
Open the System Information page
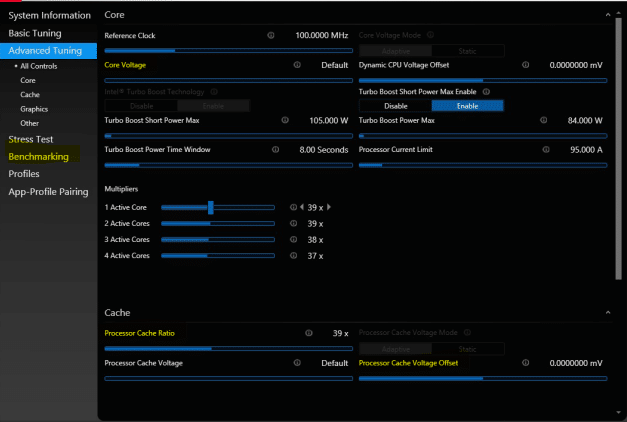coord(49,15)
